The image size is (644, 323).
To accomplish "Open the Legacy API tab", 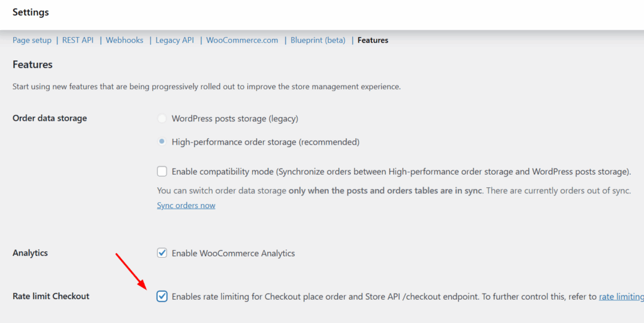I will pyautogui.click(x=175, y=40).
